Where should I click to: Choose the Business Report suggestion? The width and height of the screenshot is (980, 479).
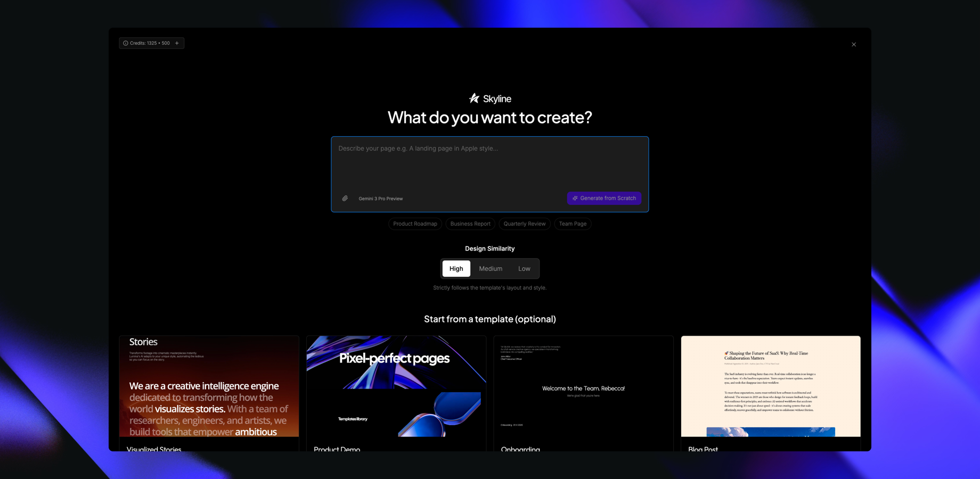tap(470, 224)
